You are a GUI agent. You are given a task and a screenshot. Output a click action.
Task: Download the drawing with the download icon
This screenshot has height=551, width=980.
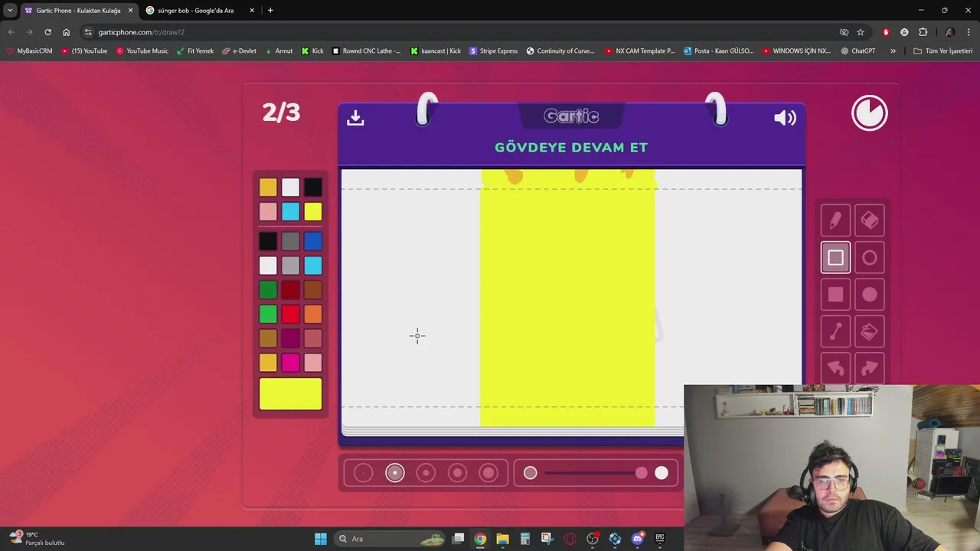[355, 117]
